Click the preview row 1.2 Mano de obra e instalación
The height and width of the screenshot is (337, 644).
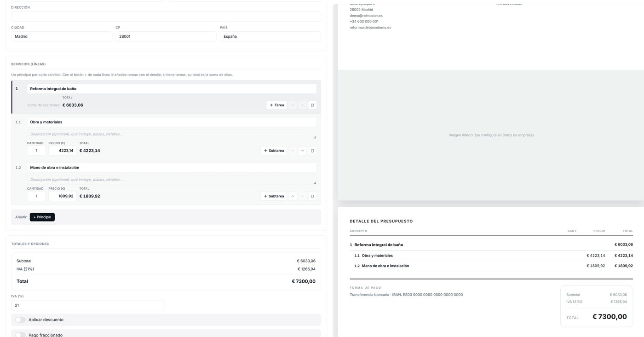(491, 266)
